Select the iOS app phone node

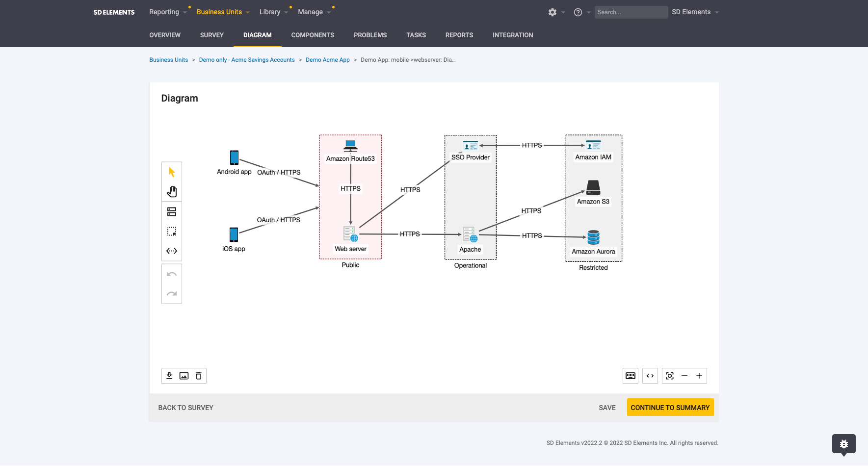(x=234, y=234)
